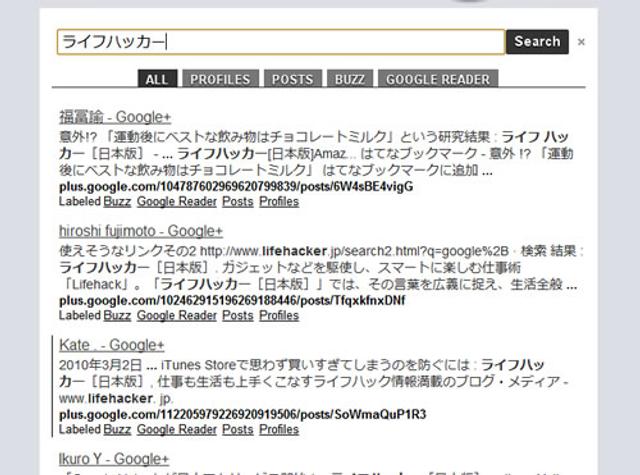Click the URL ending posts/6W4sBE4vigG
The width and height of the screenshot is (640, 475).
236,187
